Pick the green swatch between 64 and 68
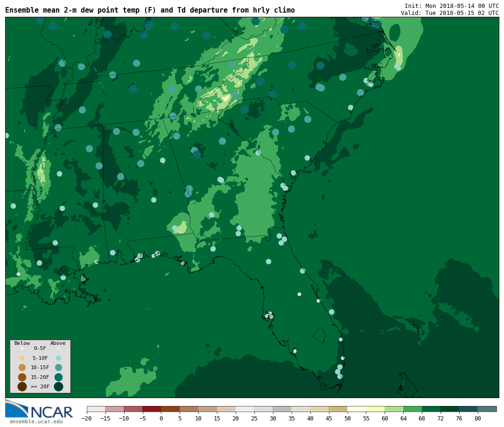The width and height of the screenshot is (504, 427). pos(413,409)
